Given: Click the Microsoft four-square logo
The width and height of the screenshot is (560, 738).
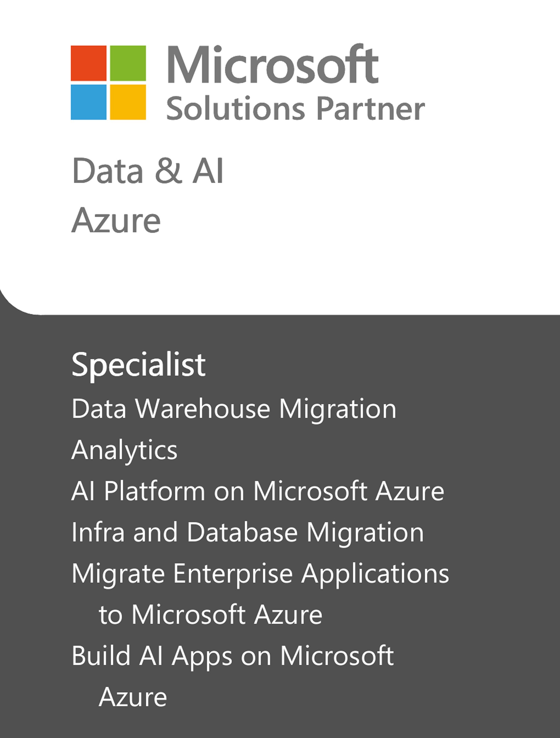Looking at the screenshot, I should 108,82.
